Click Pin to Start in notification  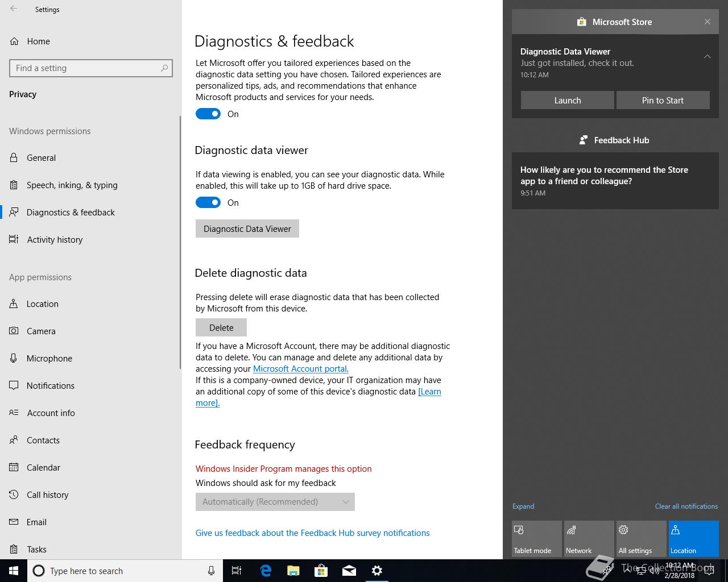[x=663, y=100]
